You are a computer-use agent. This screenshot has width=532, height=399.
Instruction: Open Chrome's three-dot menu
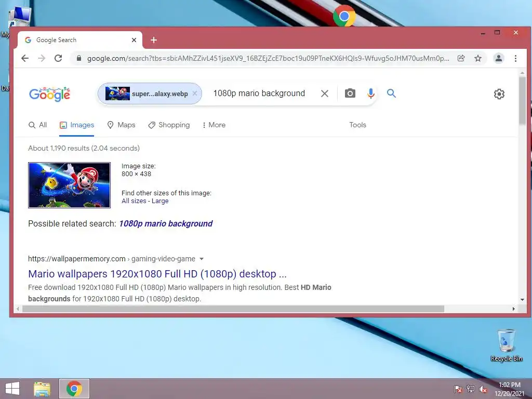tap(515, 58)
